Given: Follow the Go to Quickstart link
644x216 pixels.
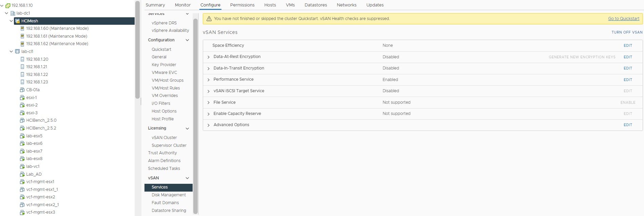Looking at the screenshot, I should (623, 19).
